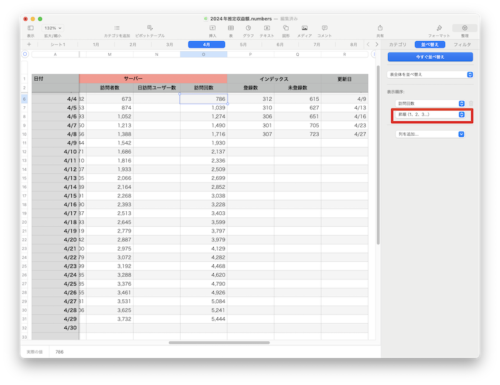Viewport: 500px width, 385px height.
Task: Switch to the シート1 sheet tab
Action: tap(58, 44)
